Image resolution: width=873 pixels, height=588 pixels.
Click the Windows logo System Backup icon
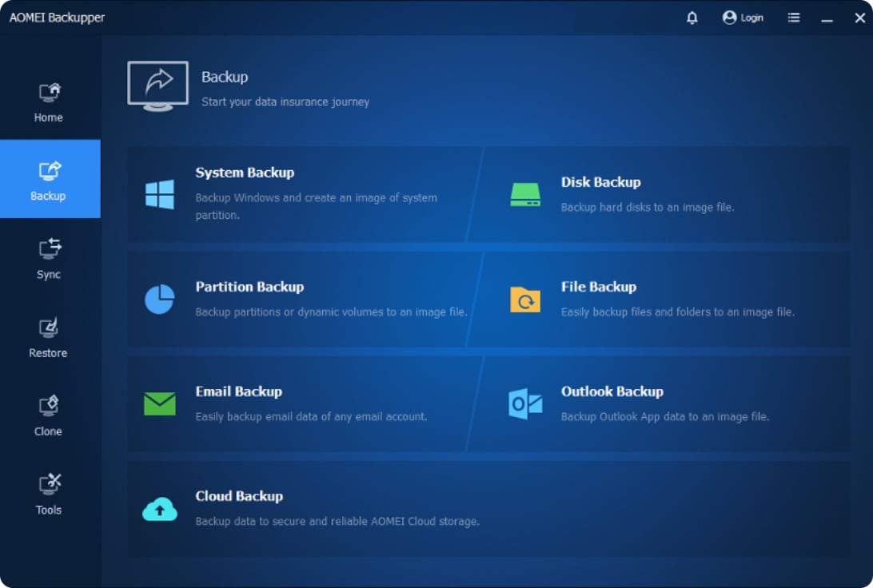click(160, 194)
